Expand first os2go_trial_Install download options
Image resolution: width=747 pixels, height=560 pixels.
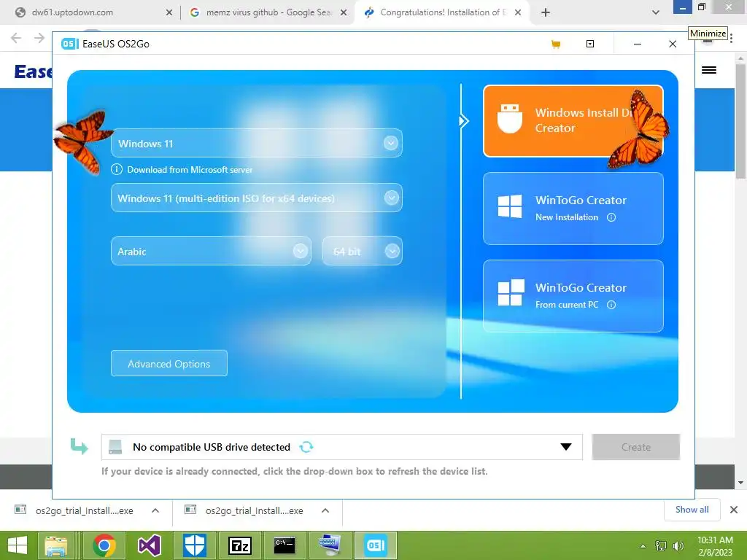click(155, 510)
